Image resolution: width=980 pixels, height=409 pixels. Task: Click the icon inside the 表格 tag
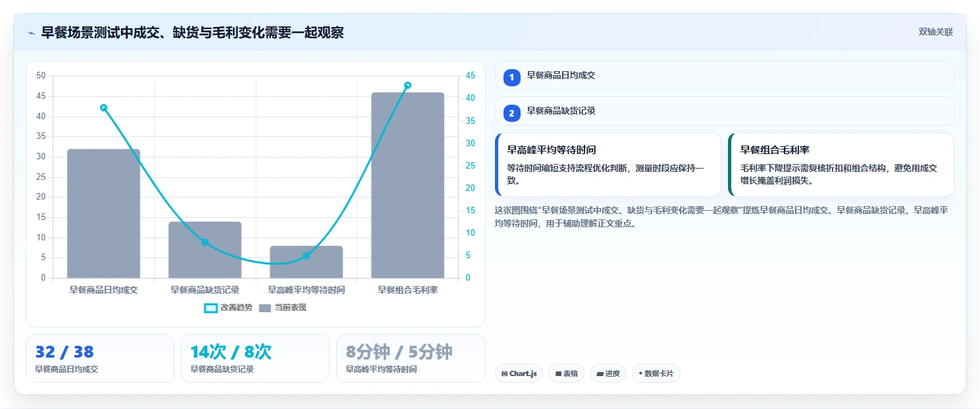(x=558, y=373)
